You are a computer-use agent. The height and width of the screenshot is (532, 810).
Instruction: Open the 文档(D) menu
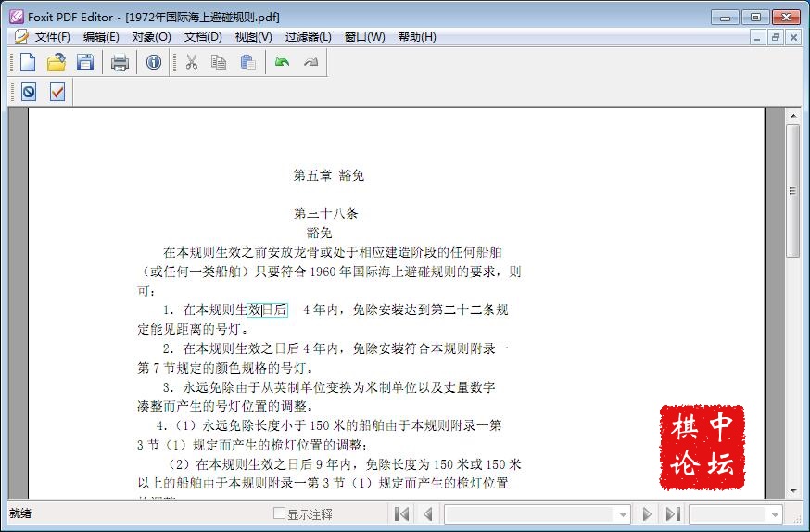click(x=203, y=37)
